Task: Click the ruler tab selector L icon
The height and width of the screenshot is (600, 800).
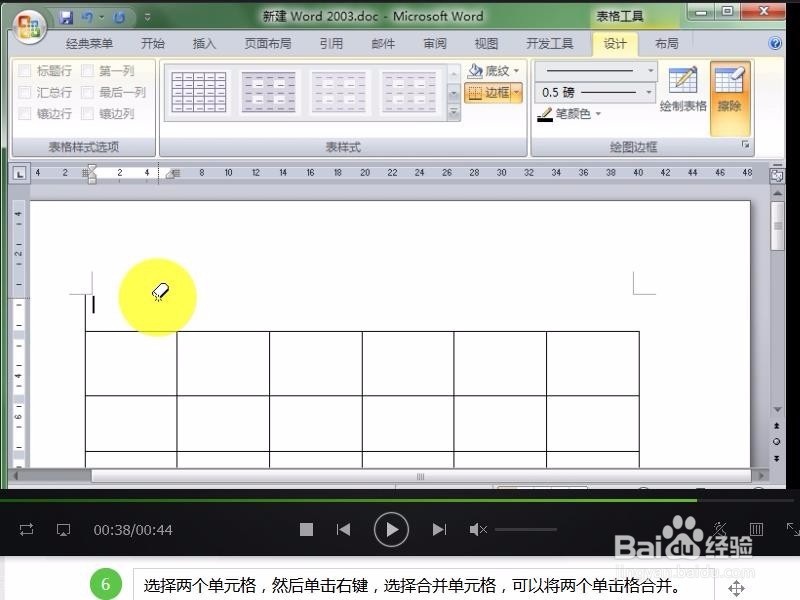Action: click(19, 174)
